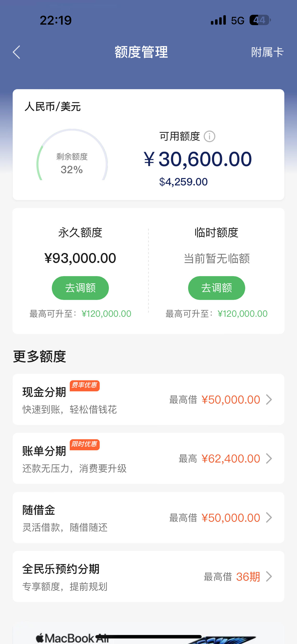
Task: Click 去调额 under 永久额度
Action: click(80, 288)
